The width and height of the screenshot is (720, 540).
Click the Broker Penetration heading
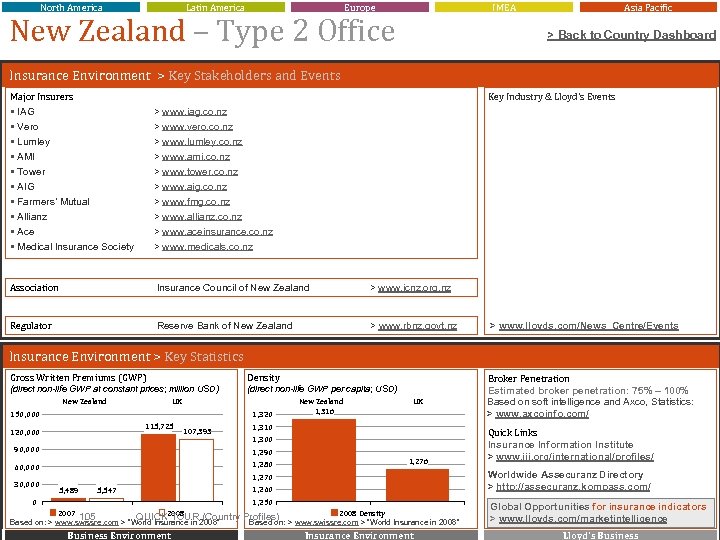point(529,379)
